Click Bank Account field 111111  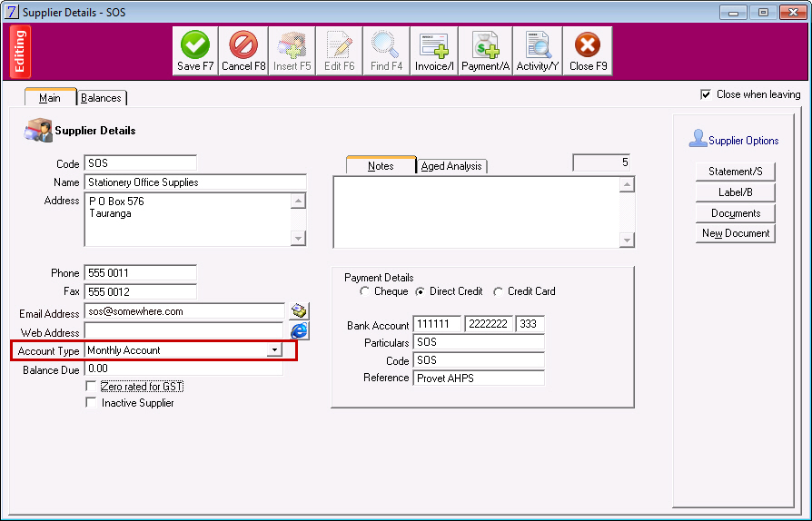point(437,324)
